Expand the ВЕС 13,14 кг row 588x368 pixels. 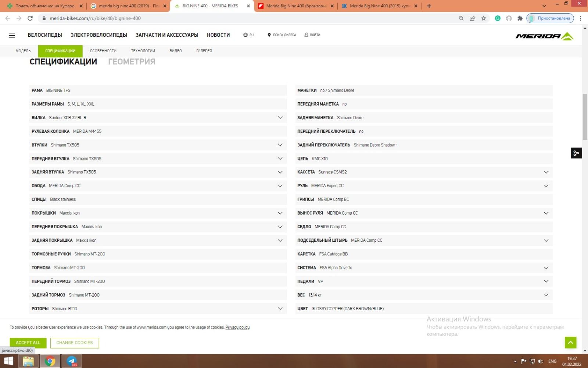(424, 295)
